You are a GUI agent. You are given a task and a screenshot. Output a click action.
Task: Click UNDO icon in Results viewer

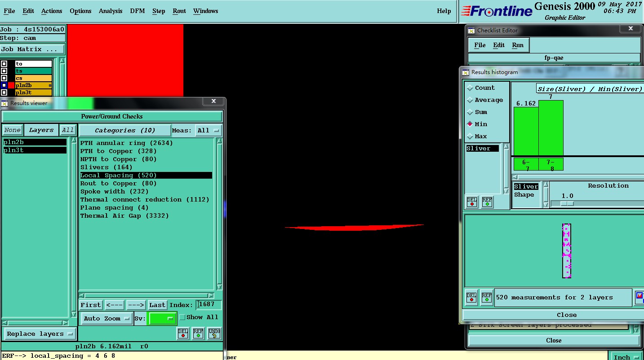[x=214, y=334]
